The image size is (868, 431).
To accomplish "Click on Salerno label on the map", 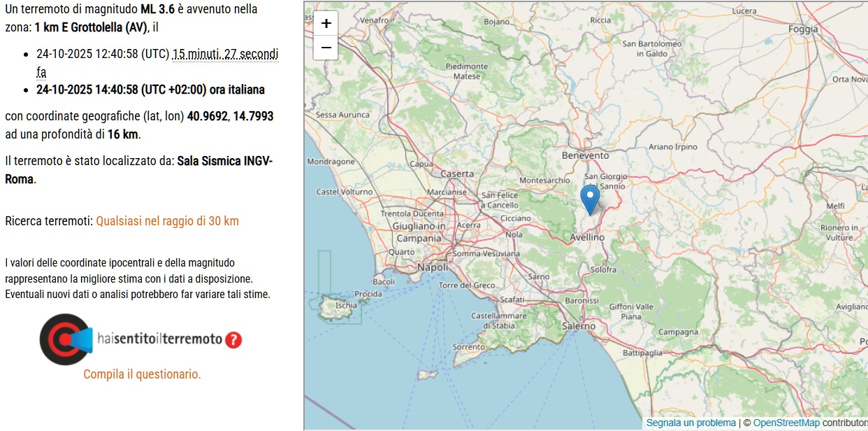I will click(579, 326).
